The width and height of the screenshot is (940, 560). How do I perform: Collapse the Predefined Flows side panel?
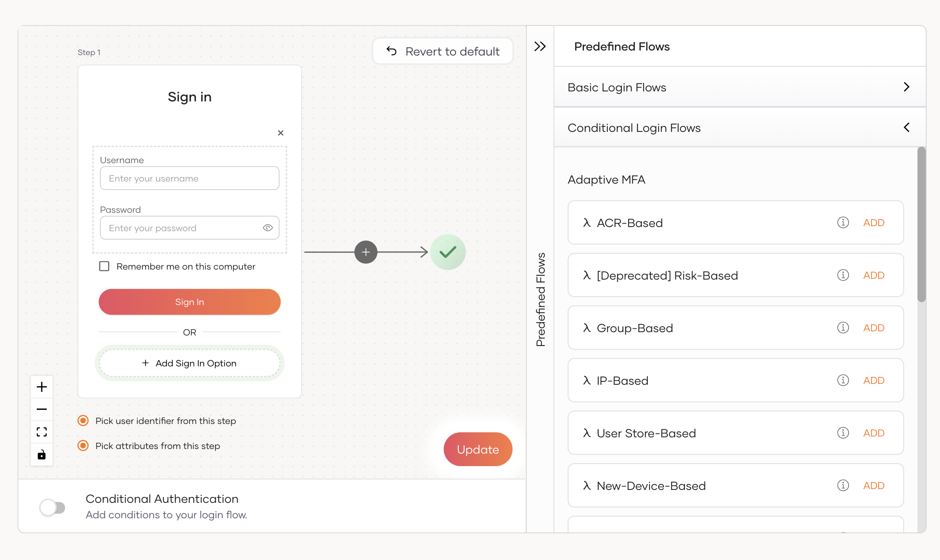540,46
